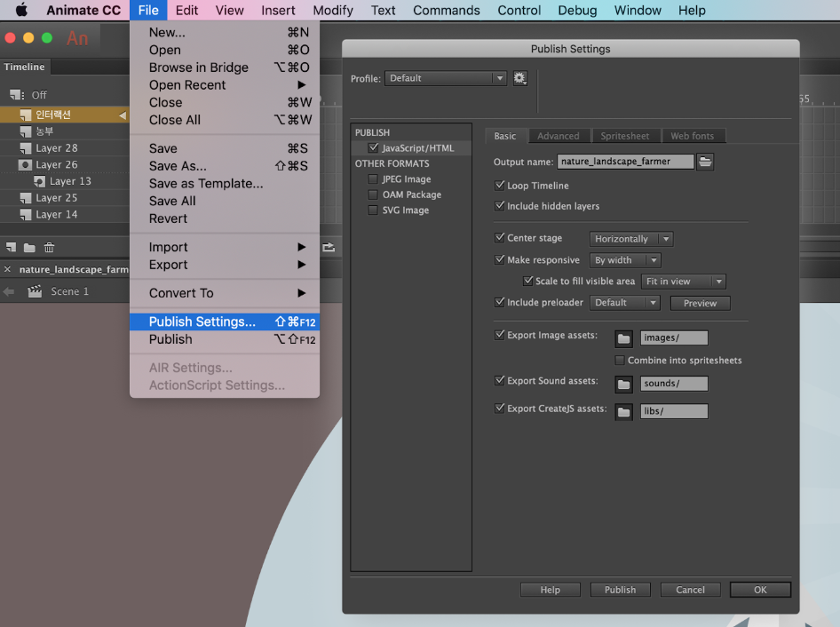Switch to the Advanced tab
840x627 pixels.
coord(559,136)
